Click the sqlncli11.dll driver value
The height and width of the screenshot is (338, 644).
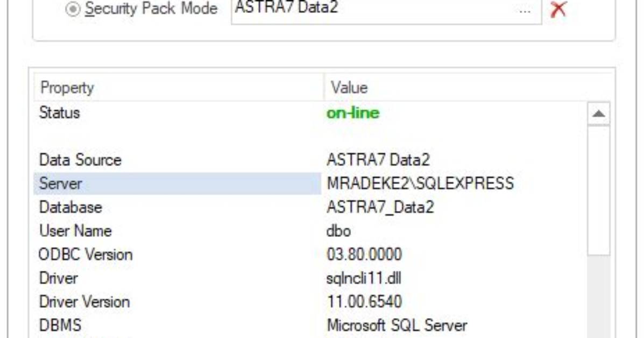[x=364, y=278]
